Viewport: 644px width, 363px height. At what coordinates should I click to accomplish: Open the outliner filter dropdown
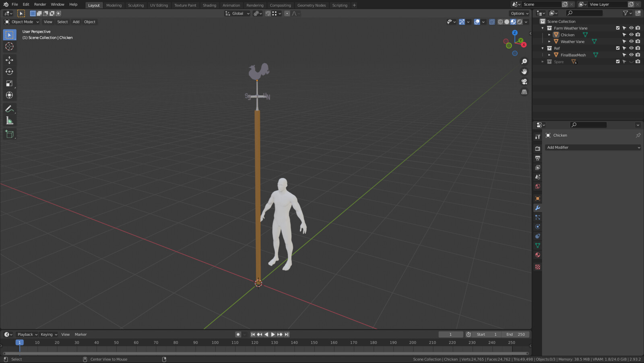(x=627, y=13)
